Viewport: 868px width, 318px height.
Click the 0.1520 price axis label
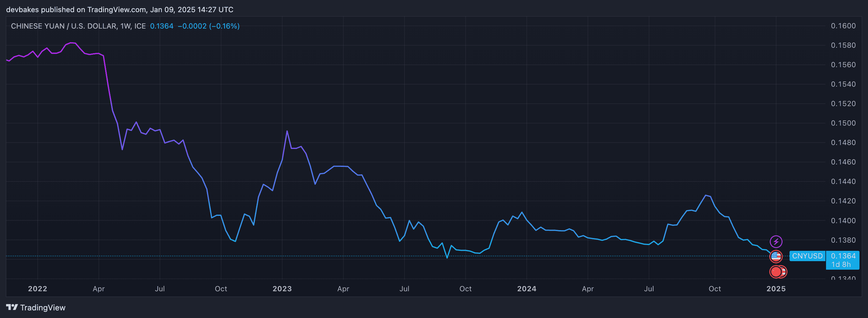(x=843, y=104)
